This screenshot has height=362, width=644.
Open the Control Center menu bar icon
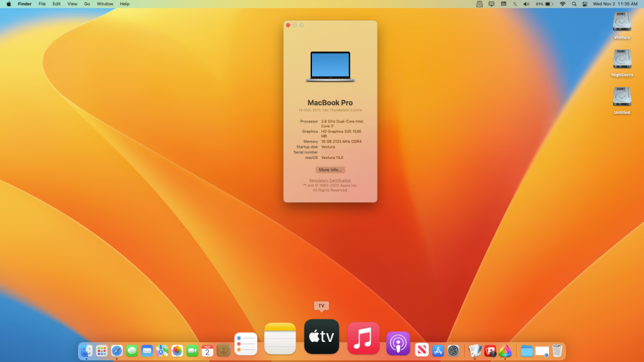tap(585, 4)
